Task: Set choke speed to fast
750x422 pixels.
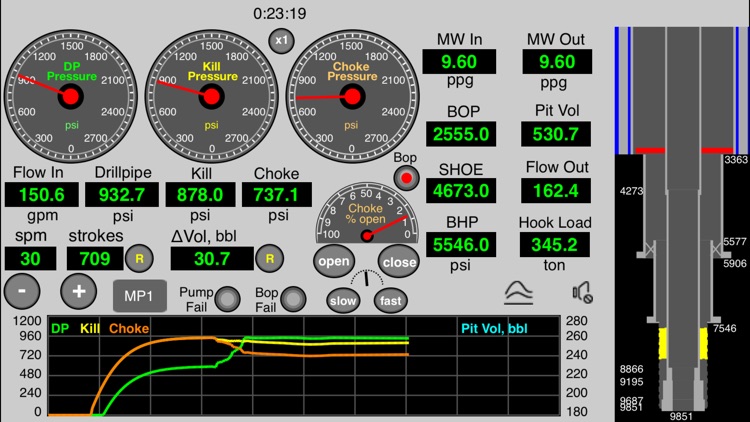Action: click(x=390, y=300)
